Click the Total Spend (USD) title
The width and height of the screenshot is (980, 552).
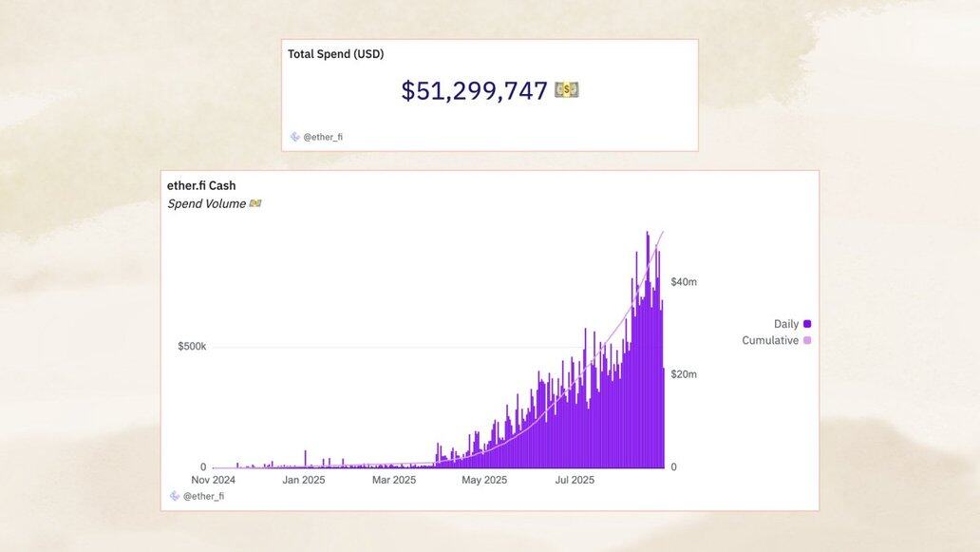335,54
